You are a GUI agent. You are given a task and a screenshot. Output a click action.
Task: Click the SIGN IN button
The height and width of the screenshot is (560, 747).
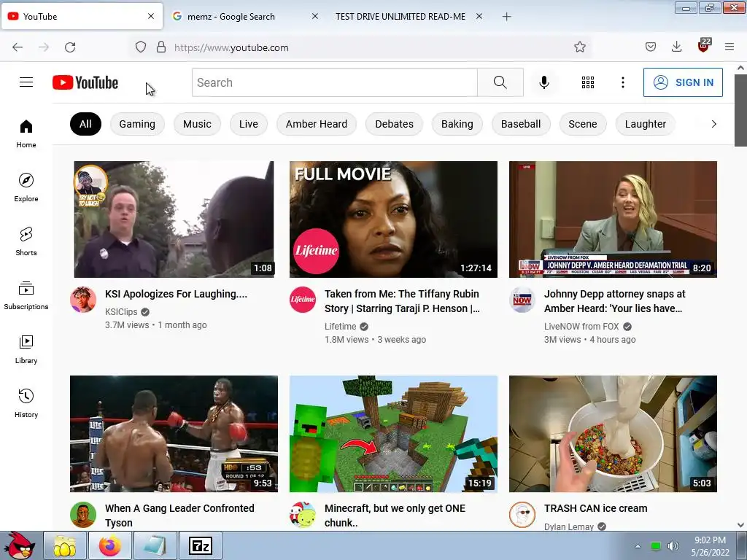(683, 82)
